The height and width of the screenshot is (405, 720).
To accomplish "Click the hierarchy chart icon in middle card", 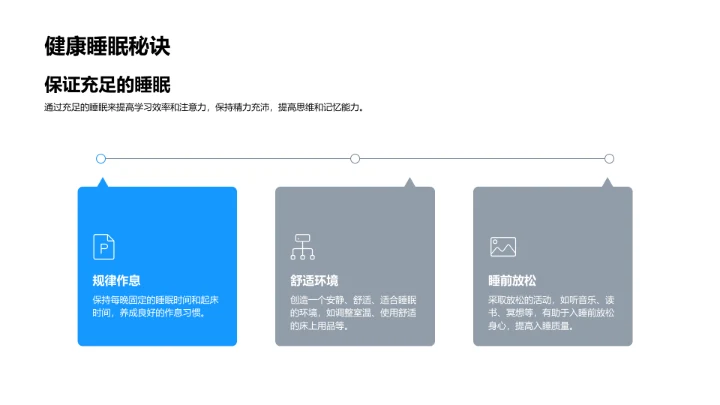I will coord(302,246).
